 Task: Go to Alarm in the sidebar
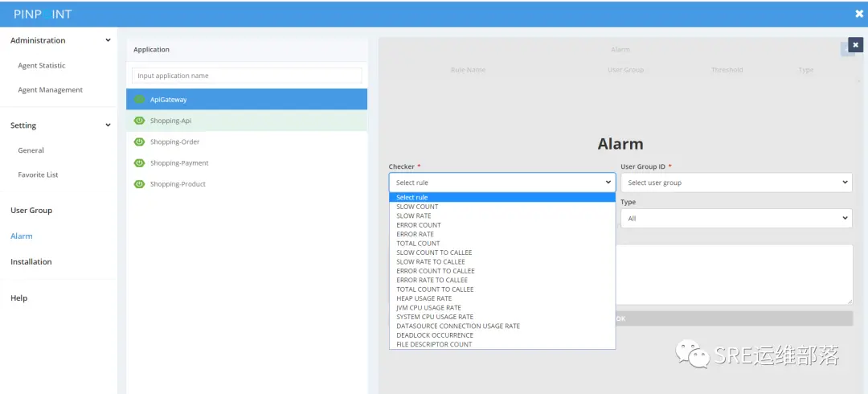point(22,236)
